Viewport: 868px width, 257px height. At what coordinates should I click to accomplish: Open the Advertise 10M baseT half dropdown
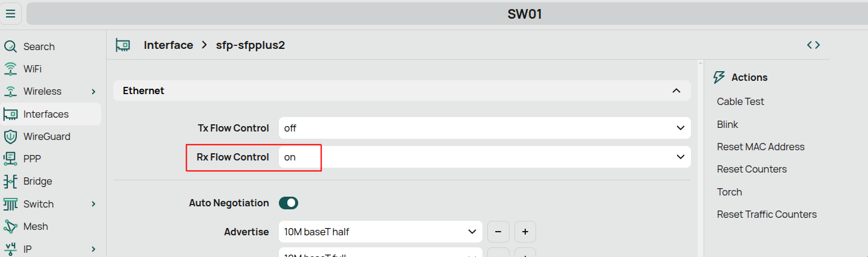click(380, 232)
